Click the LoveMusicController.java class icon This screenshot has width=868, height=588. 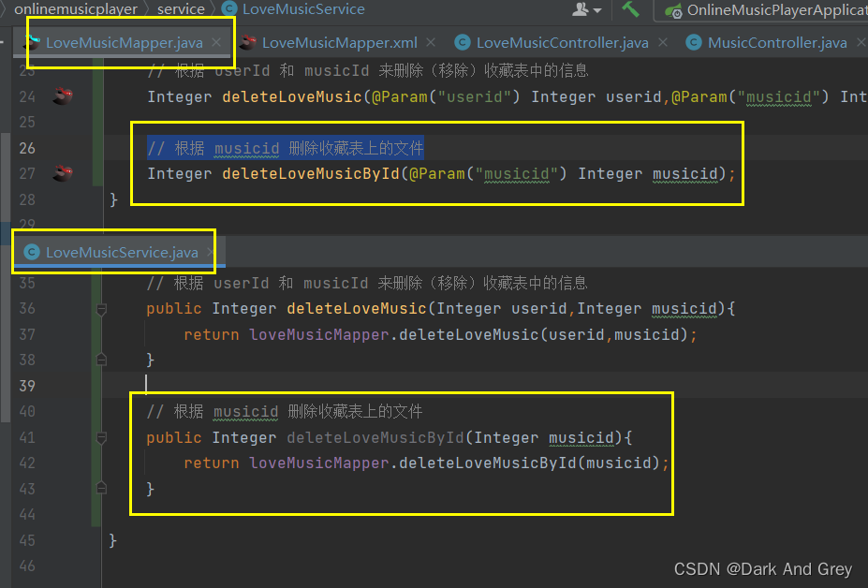tap(463, 42)
